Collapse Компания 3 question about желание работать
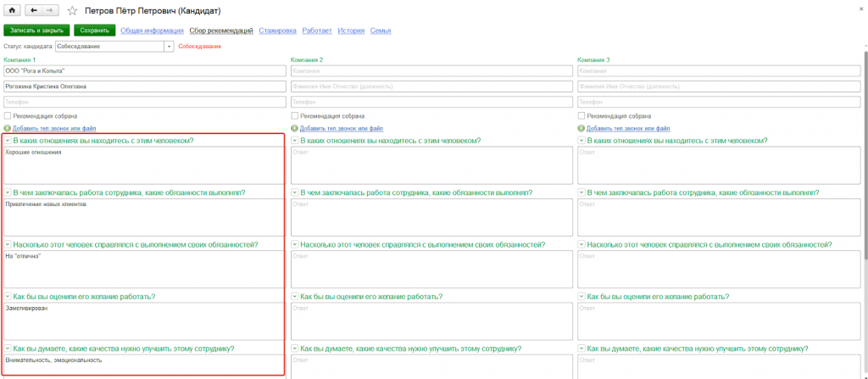The width and height of the screenshot is (868, 379). point(581,297)
